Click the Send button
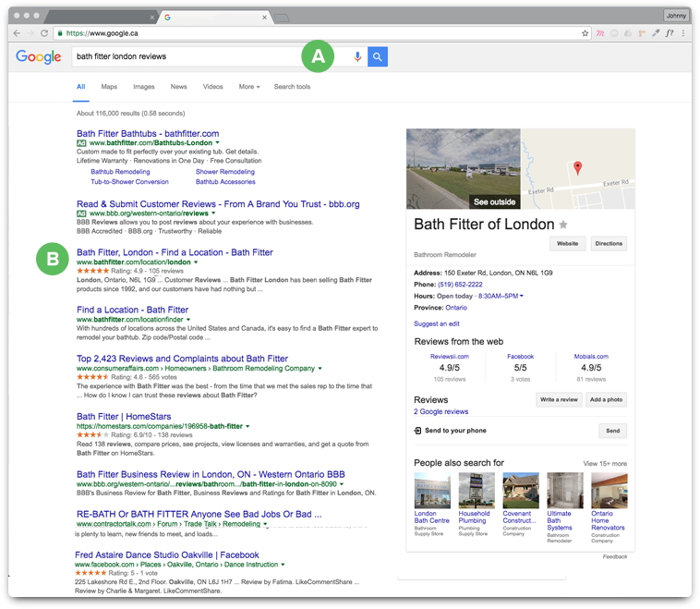 tap(612, 431)
